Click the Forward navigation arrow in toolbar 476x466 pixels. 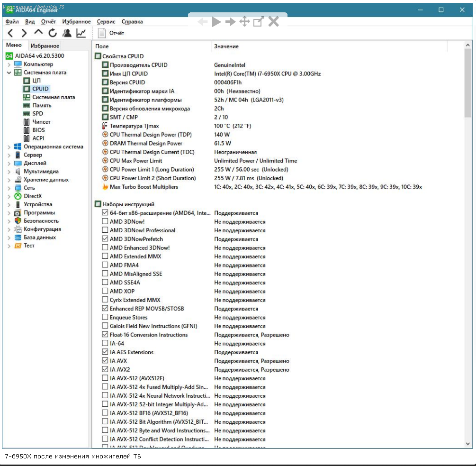point(24,33)
